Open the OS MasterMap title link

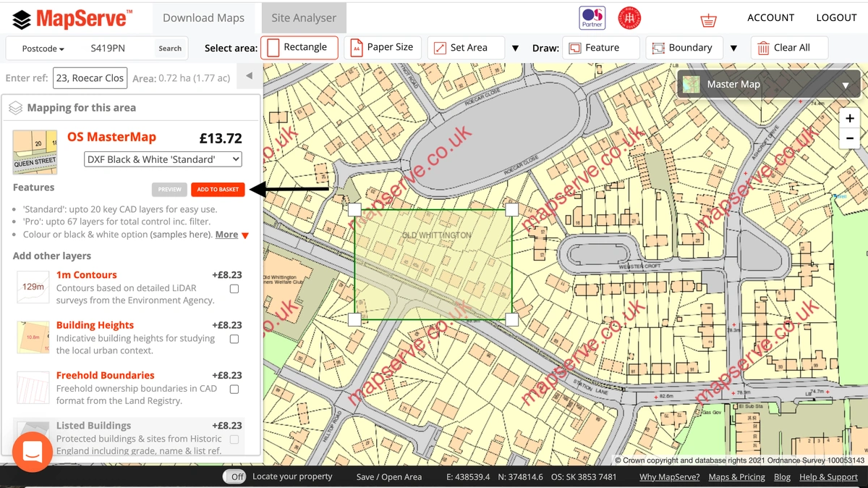[111, 137]
